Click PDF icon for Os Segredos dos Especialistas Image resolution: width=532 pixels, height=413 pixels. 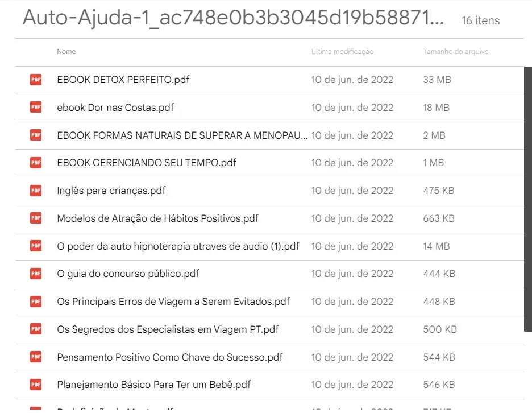(x=36, y=329)
